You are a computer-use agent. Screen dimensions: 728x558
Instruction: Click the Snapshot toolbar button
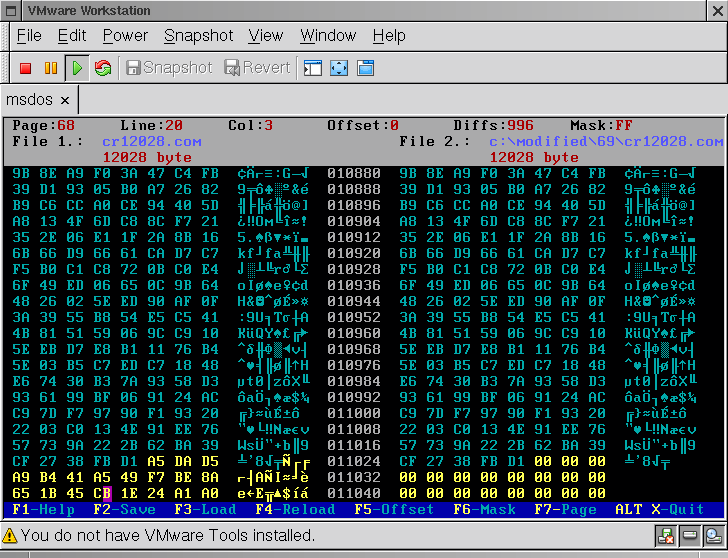point(168,68)
